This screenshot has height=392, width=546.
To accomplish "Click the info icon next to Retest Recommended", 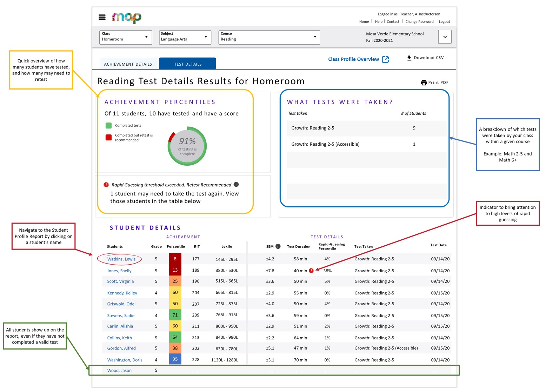I will pos(236,184).
